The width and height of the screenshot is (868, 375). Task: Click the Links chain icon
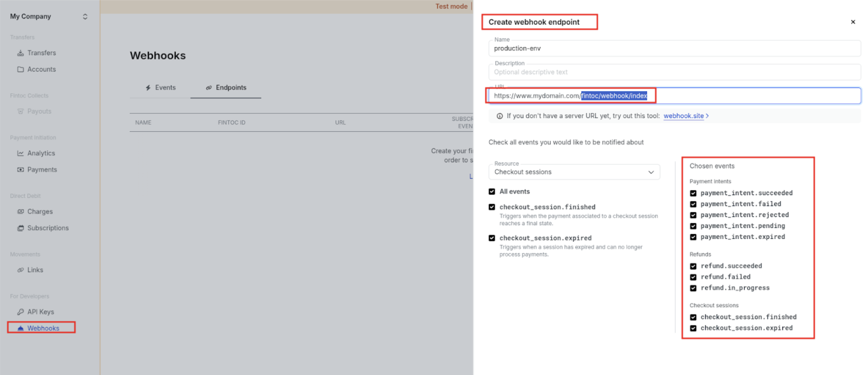tap(21, 270)
